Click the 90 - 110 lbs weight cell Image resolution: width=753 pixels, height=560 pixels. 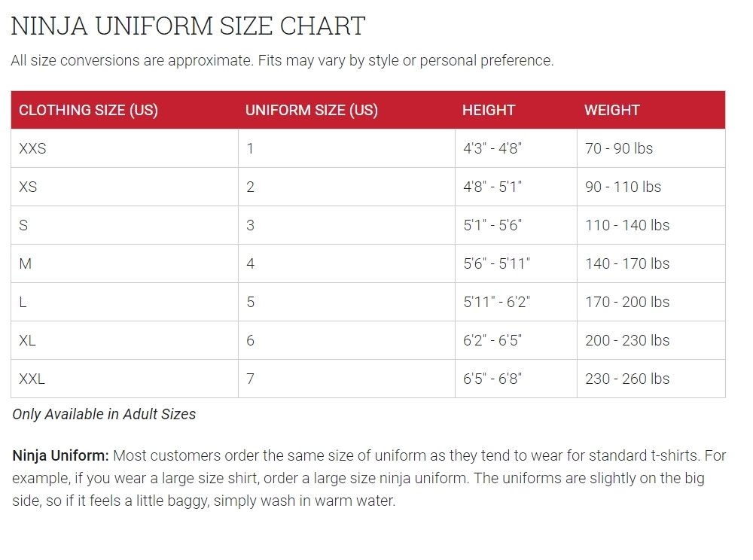(623, 187)
